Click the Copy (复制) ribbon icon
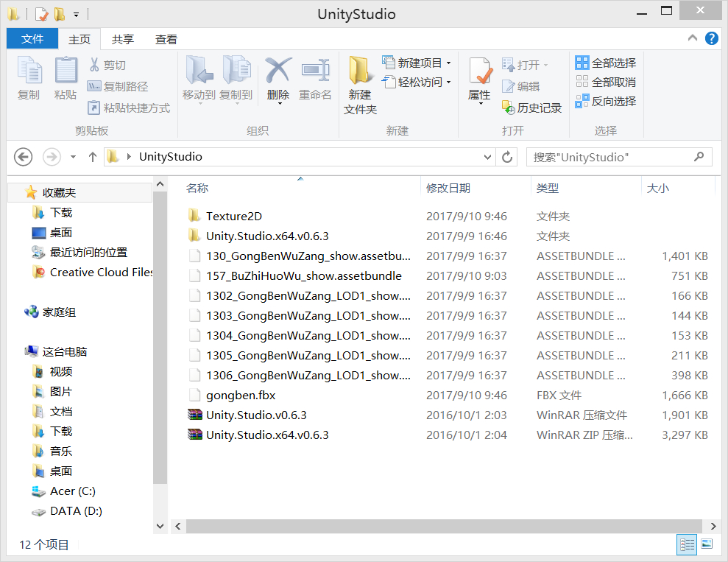The width and height of the screenshot is (728, 562). click(x=29, y=71)
